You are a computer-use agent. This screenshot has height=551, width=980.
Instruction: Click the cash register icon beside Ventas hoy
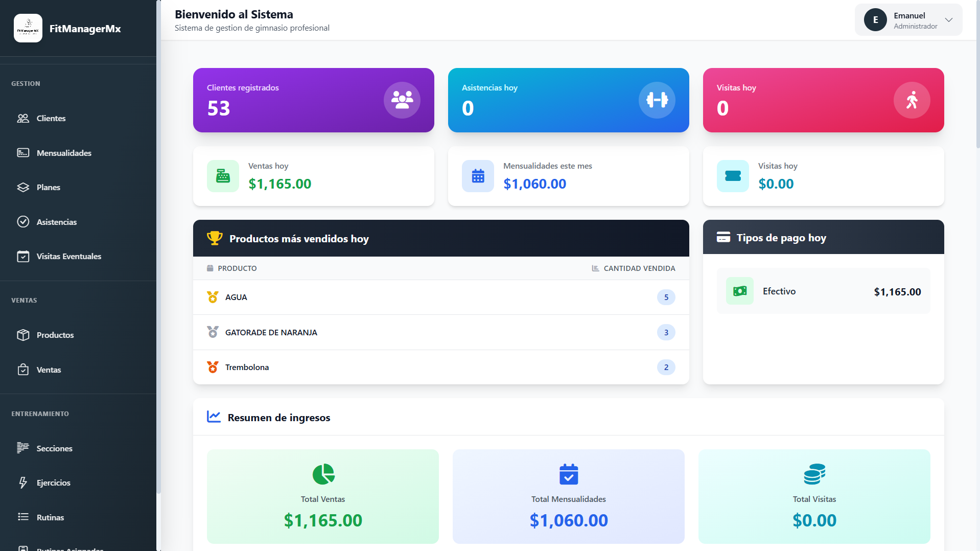(x=223, y=176)
